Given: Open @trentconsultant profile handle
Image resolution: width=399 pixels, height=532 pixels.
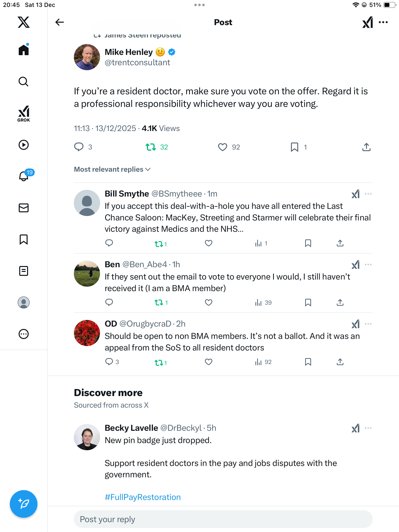Looking at the screenshot, I should pos(137,63).
